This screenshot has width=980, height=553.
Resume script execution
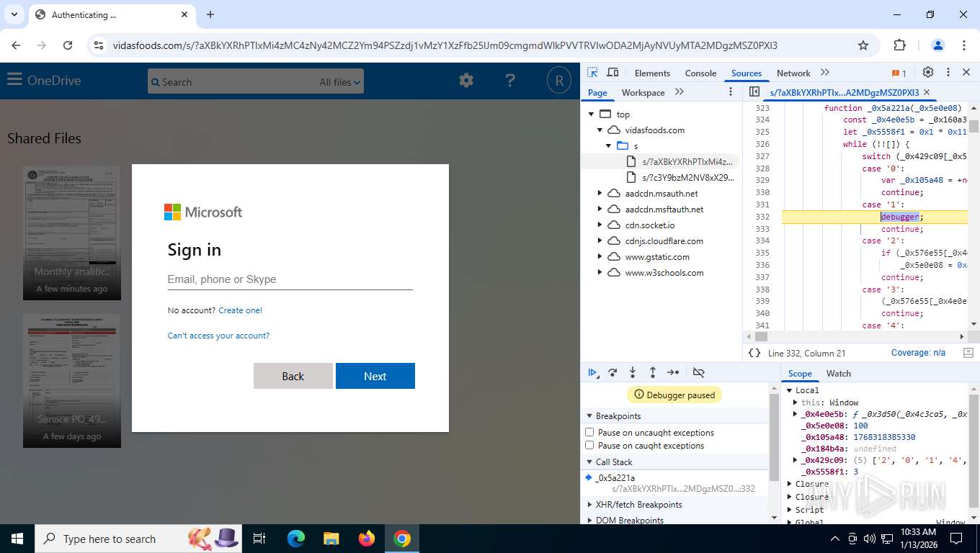pyautogui.click(x=592, y=372)
